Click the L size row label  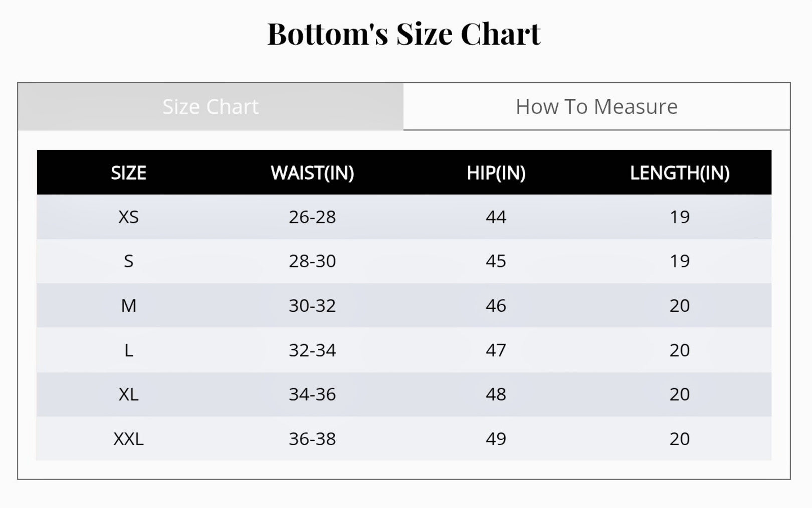tap(129, 350)
